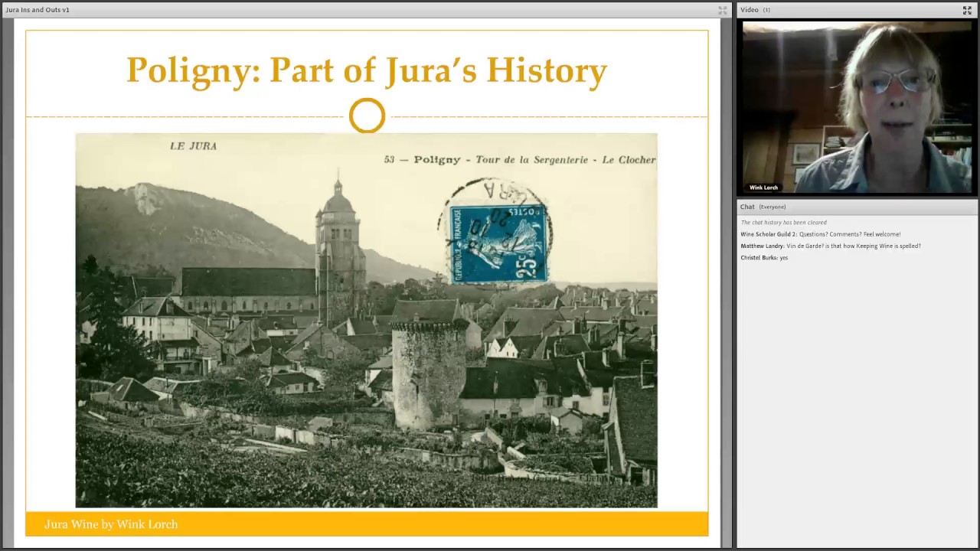980x551 pixels.
Task: Click the Wink Lorch name label on video
Action: pyautogui.click(x=763, y=187)
